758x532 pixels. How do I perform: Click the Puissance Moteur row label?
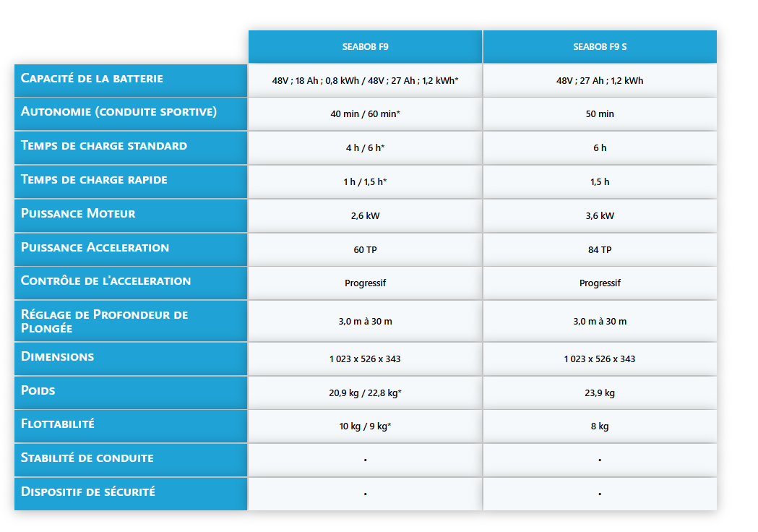[x=78, y=214]
